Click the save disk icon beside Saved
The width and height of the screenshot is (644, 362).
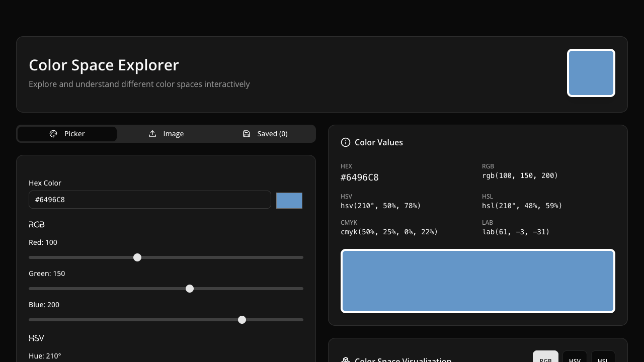click(x=247, y=134)
